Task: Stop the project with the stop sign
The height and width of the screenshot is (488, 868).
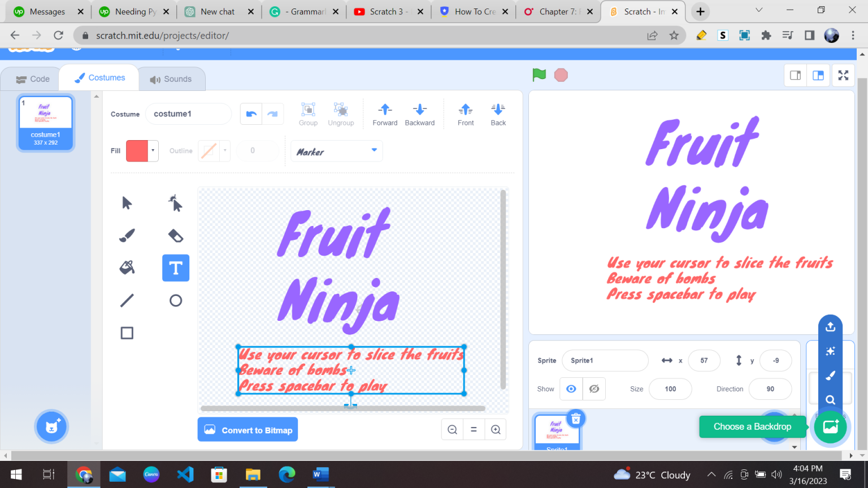Action: click(559, 74)
